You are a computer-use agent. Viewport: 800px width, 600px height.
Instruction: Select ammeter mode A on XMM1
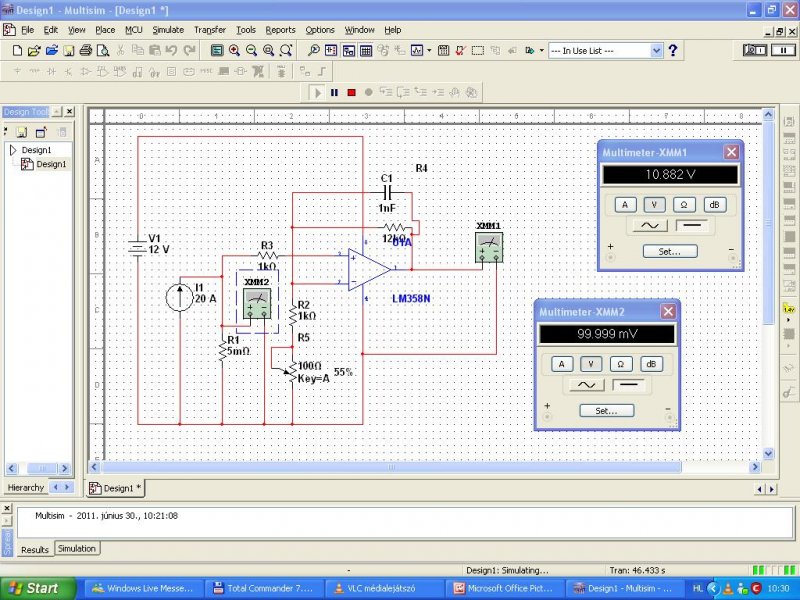pyautogui.click(x=625, y=205)
